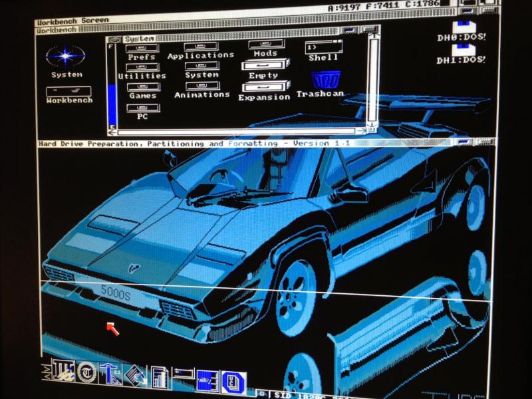
Task: Click the circled T dock icon
Action: click(x=87, y=372)
